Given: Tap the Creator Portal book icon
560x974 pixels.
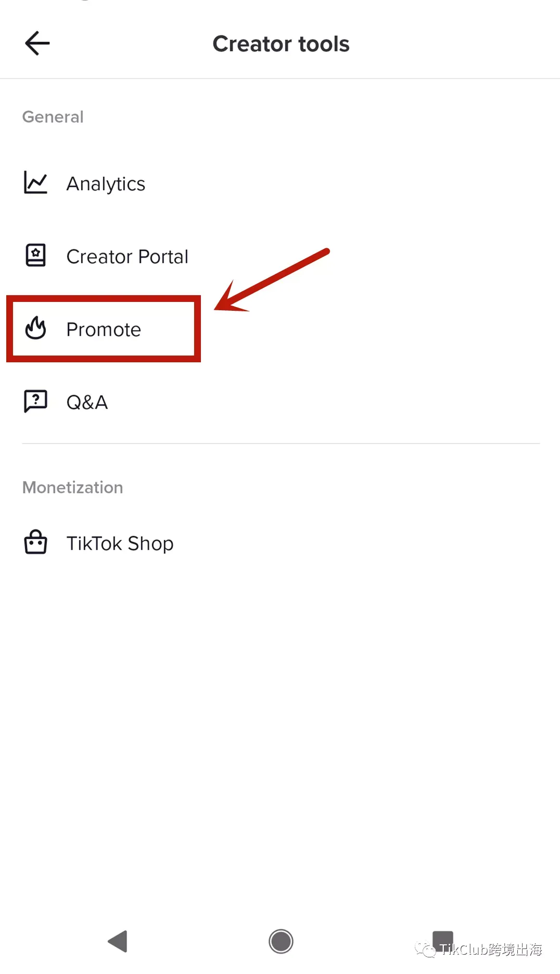Looking at the screenshot, I should point(35,256).
